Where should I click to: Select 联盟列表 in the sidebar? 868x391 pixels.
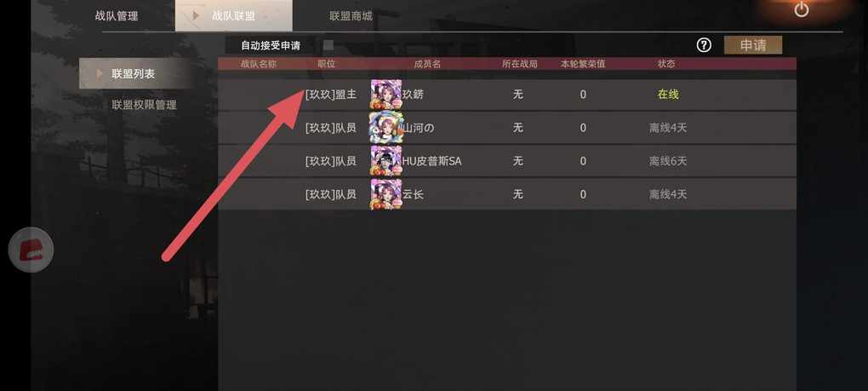click(133, 73)
